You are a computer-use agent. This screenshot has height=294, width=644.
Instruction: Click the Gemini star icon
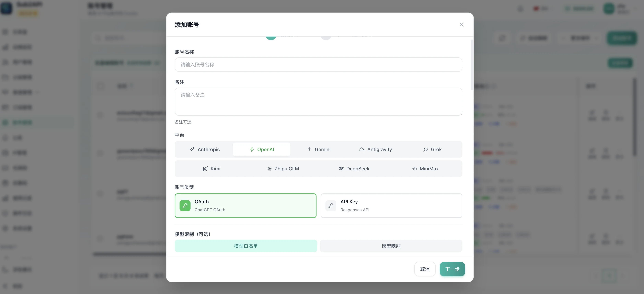(309, 149)
